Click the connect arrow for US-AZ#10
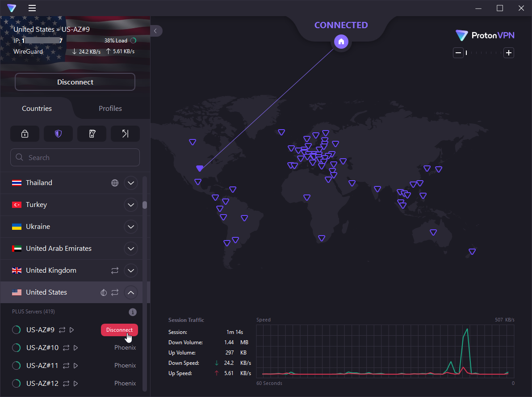Viewport: 532px width, 397px height. [75, 347]
